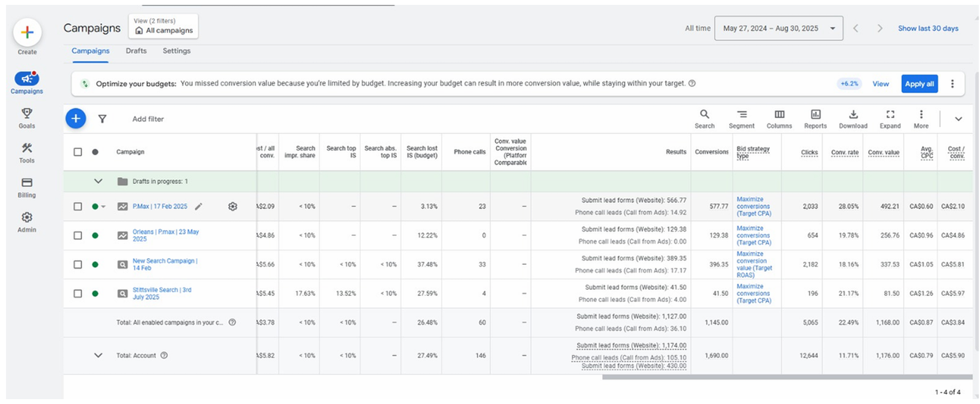Screen dimensions: 980x404
Task: Click the filter funnel icon
Action: click(x=102, y=119)
